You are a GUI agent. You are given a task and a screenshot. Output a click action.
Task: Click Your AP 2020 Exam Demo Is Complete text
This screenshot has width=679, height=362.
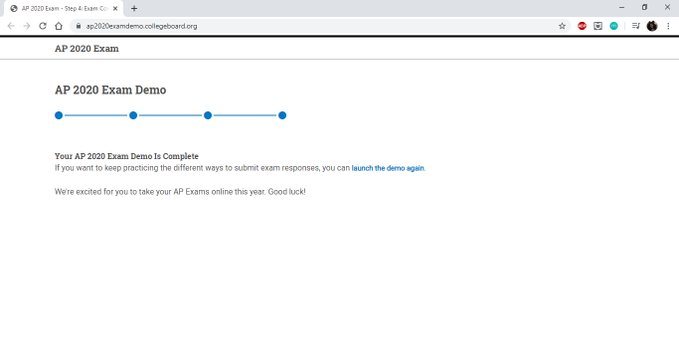126,156
